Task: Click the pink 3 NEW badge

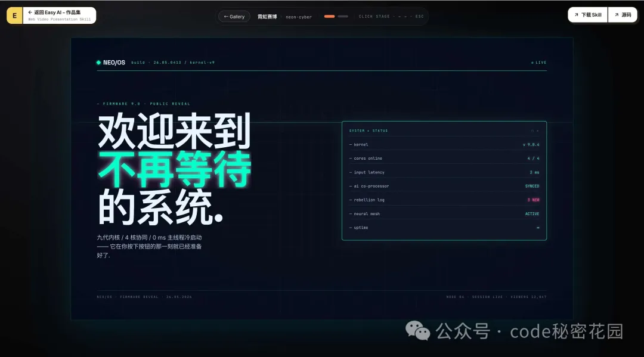Action: click(534, 200)
